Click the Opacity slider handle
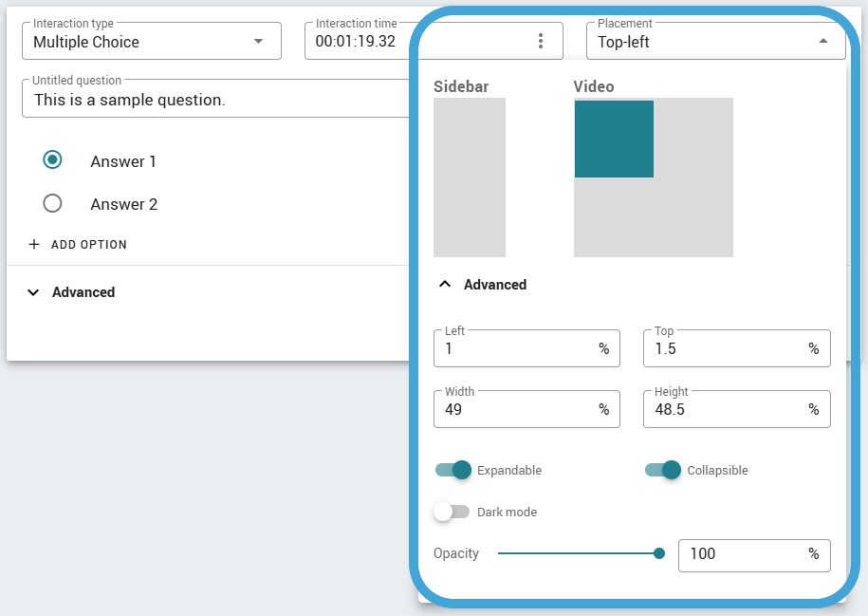This screenshot has width=868, height=616. (658, 553)
